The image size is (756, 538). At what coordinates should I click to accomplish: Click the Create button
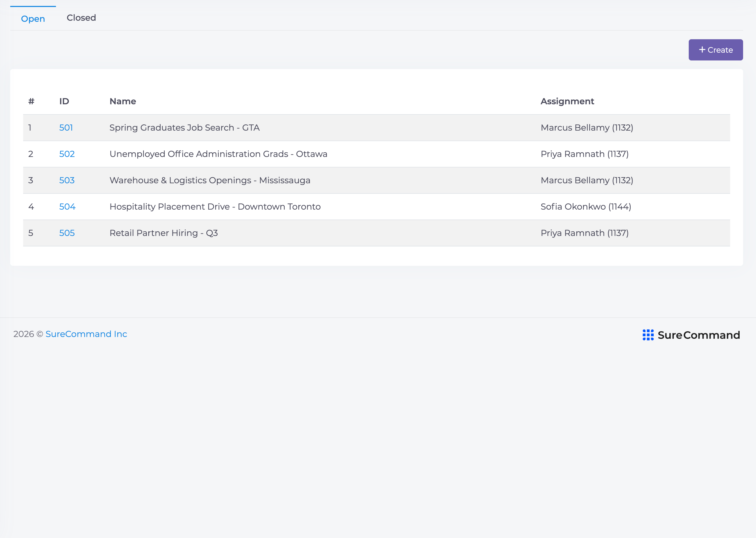tap(716, 50)
